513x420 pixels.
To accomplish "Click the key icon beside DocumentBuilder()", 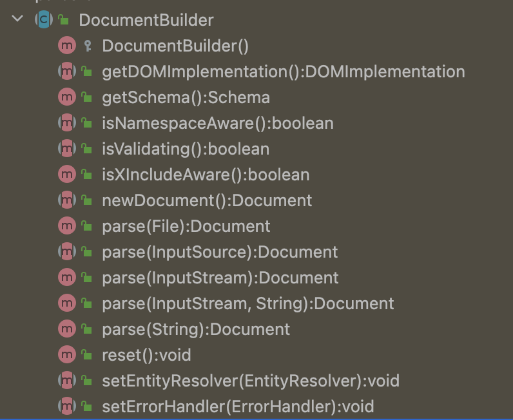I will (88, 46).
